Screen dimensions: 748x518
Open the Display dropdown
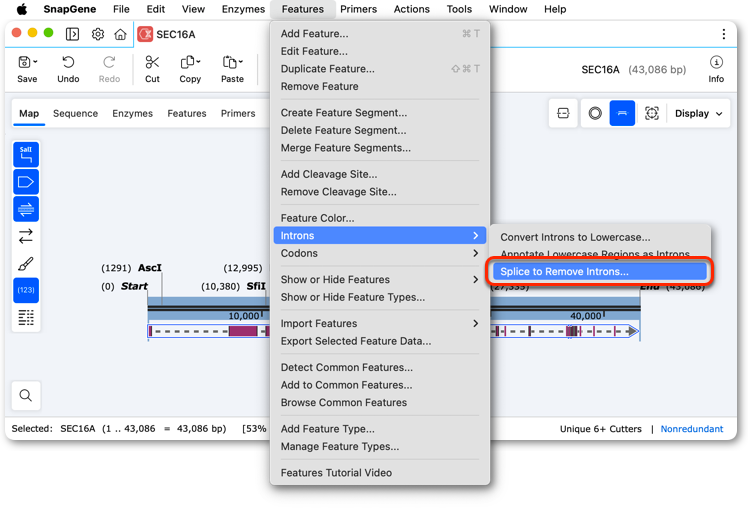[x=698, y=114]
